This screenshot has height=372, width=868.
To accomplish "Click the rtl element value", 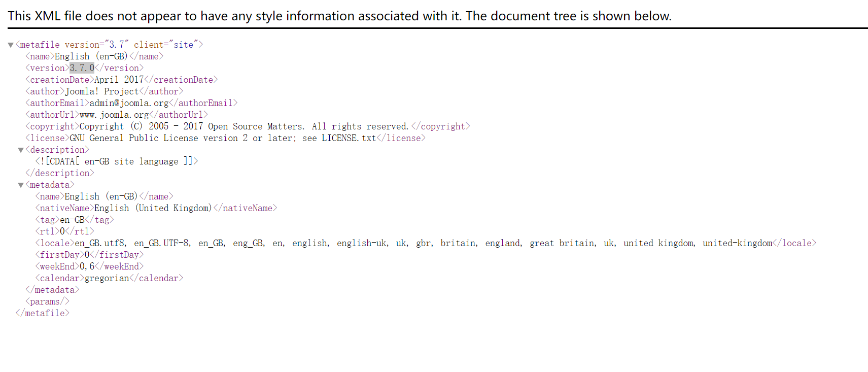I will [x=62, y=231].
